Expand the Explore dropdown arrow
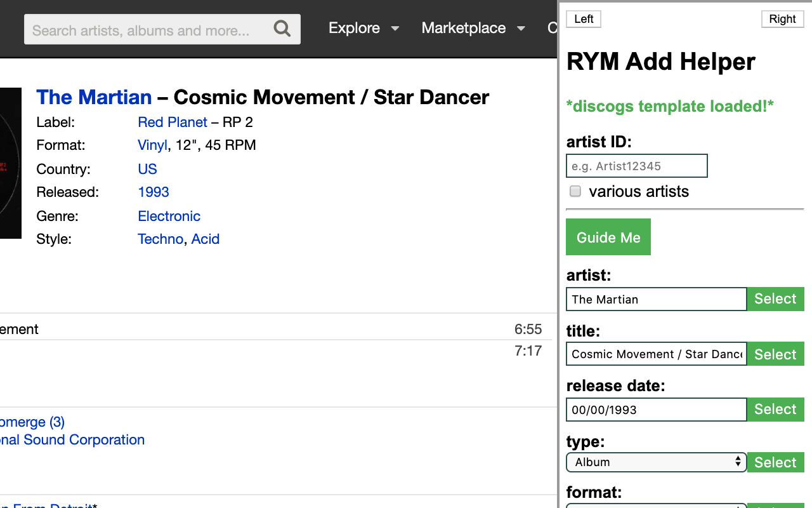 (395, 29)
